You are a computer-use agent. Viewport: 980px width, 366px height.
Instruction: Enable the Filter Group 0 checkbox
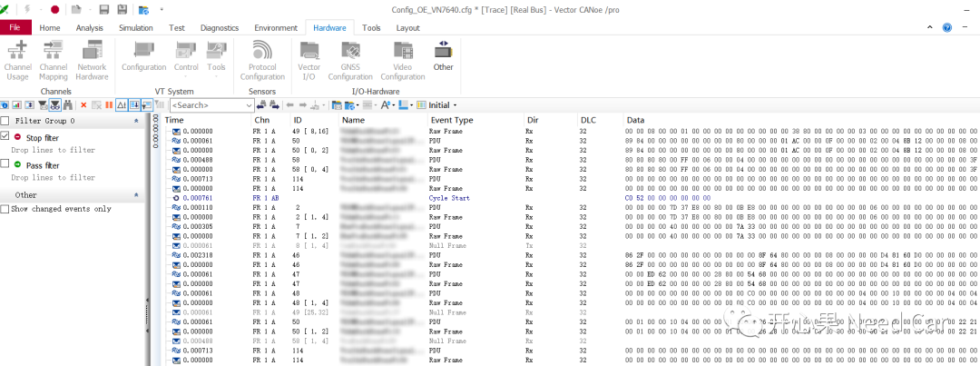click(5, 121)
